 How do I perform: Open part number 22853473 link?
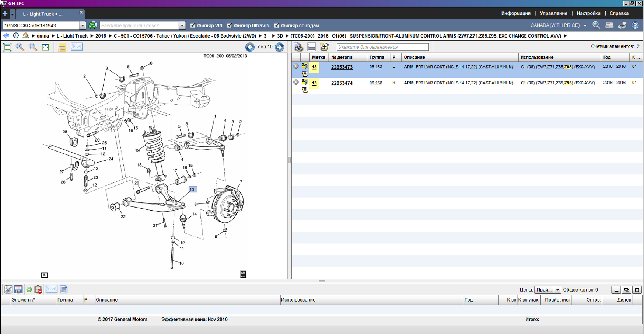click(x=342, y=67)
